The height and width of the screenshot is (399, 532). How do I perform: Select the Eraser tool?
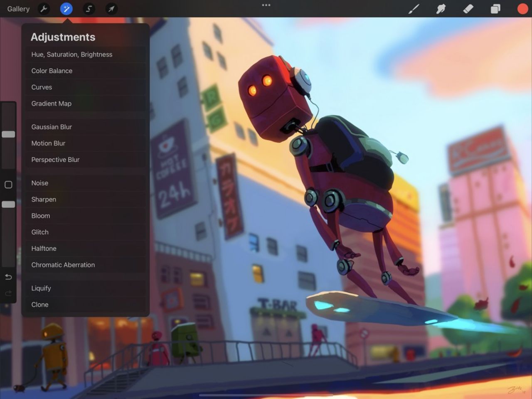point(468,9)
